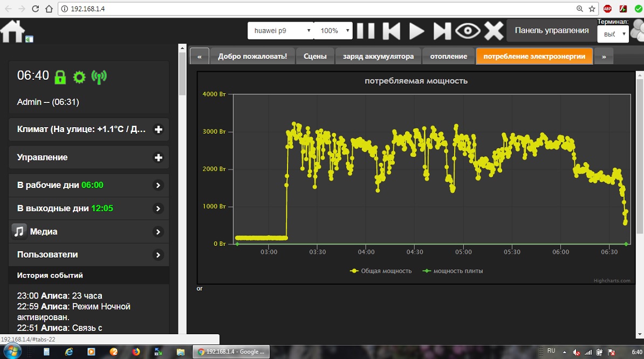Viewport: 644px width, 359px height.
Task: Click the green lock security icon
Action: coord(60,77)
